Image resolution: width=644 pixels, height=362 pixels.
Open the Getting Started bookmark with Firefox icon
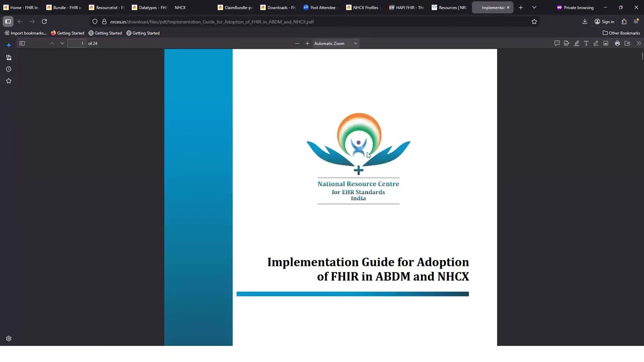pos(67,33)
